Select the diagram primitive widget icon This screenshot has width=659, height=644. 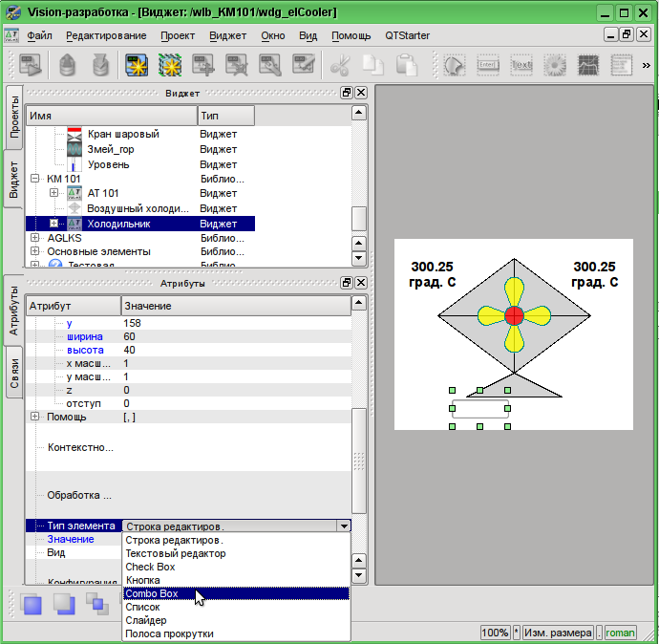click(588, 66)
